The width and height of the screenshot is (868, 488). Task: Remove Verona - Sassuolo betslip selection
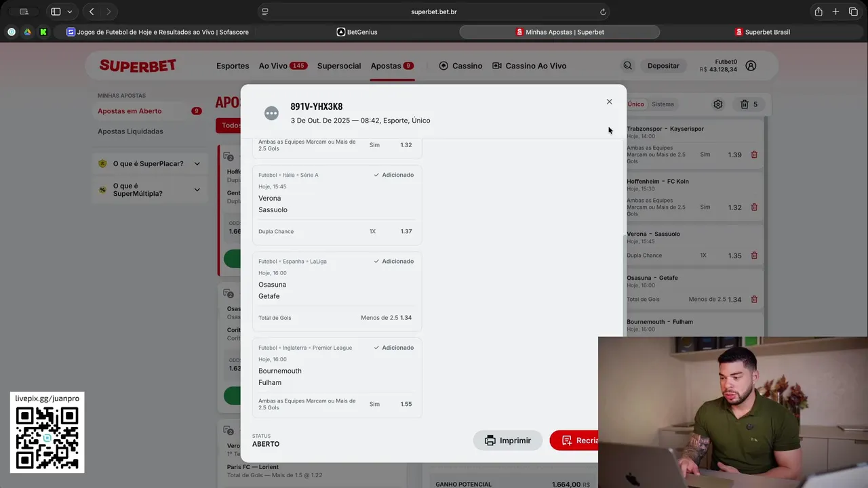(x=754, y=256)
